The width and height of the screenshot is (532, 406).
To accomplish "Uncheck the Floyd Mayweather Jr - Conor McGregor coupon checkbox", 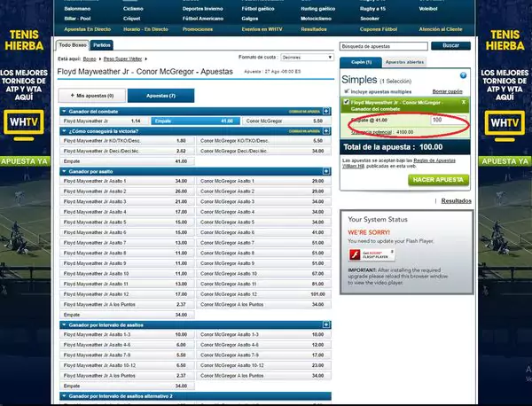I will [347, 102].
